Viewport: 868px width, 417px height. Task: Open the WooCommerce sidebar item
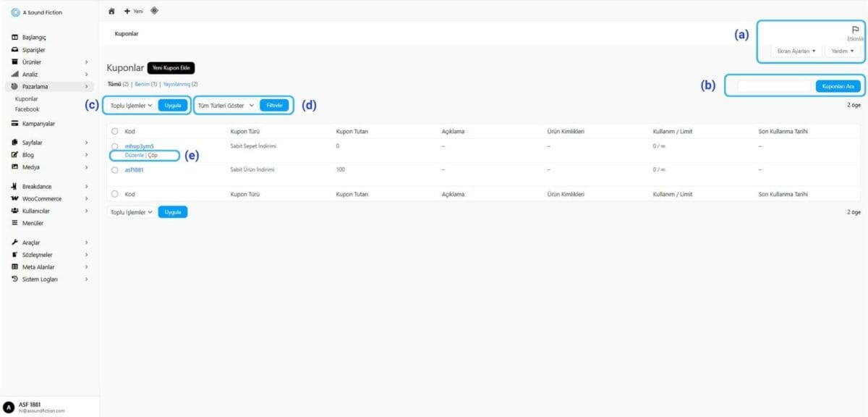pos(41,198)
